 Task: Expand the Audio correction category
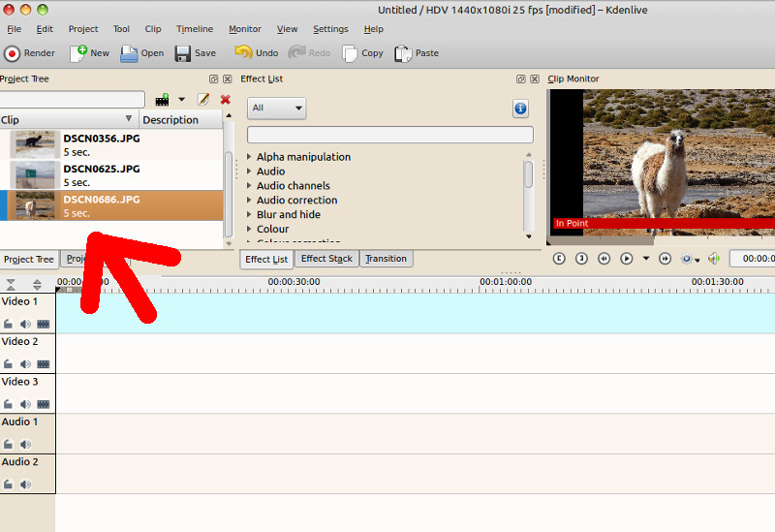(x=249, y=200)
